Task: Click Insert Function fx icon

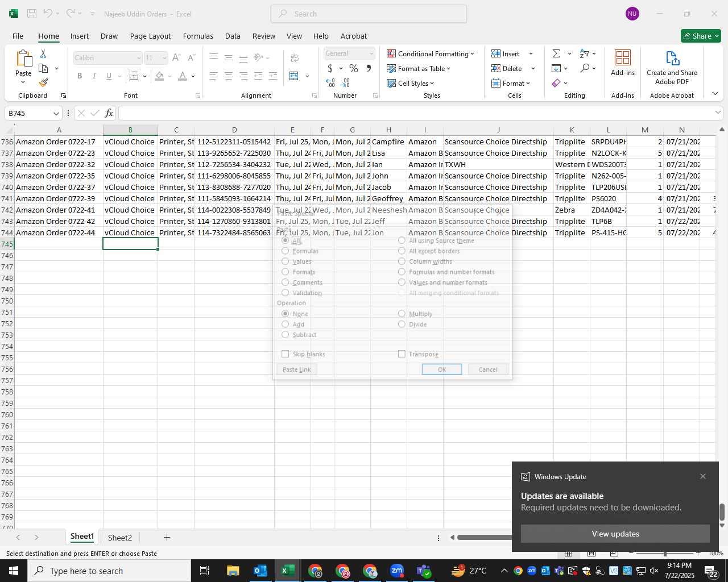Action: [x=109, y=113]
